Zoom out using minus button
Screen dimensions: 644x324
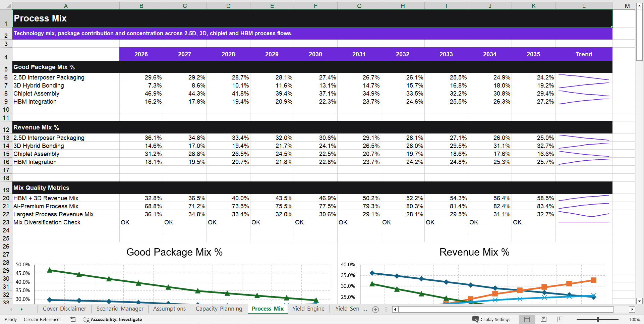click(573, 319)
